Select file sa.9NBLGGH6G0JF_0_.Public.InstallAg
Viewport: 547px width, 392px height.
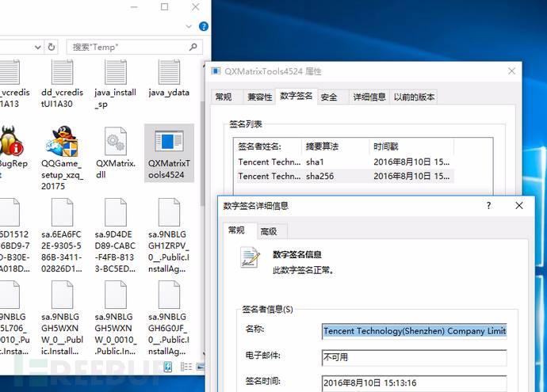[x=169, y=318]
